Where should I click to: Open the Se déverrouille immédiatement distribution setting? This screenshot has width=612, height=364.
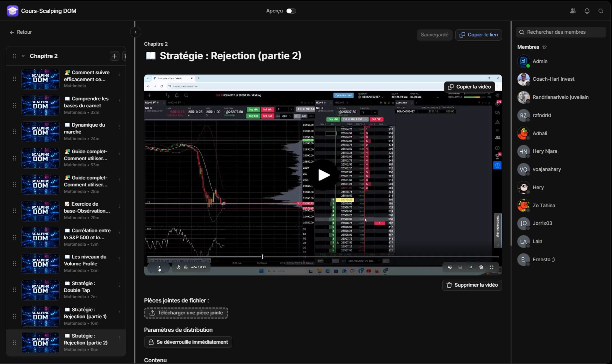pyautogui.click(x=188, y=342)
